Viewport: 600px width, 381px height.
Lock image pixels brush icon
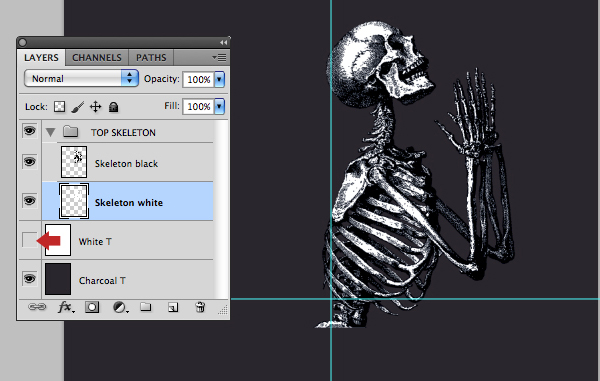(x=78, y=107)
